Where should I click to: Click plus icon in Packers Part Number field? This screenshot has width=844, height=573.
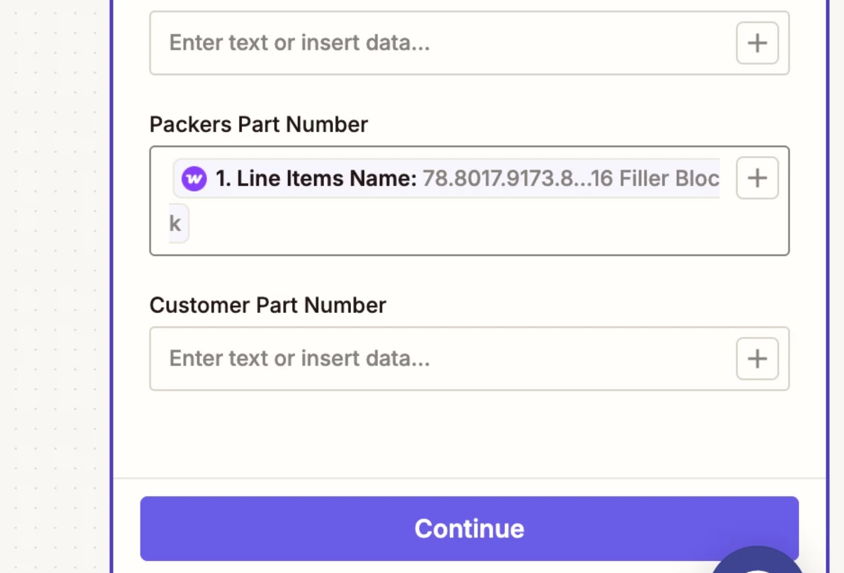pos(757,178)
